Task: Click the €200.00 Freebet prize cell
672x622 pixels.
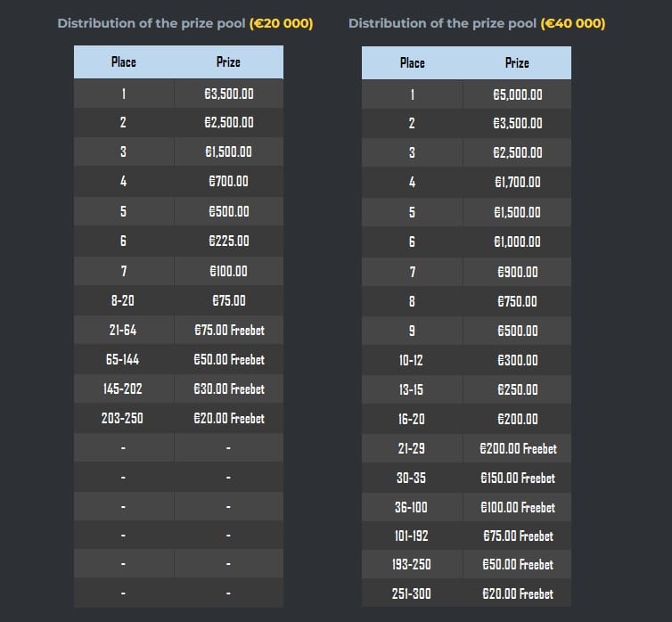Action: [x=518, y=448]
